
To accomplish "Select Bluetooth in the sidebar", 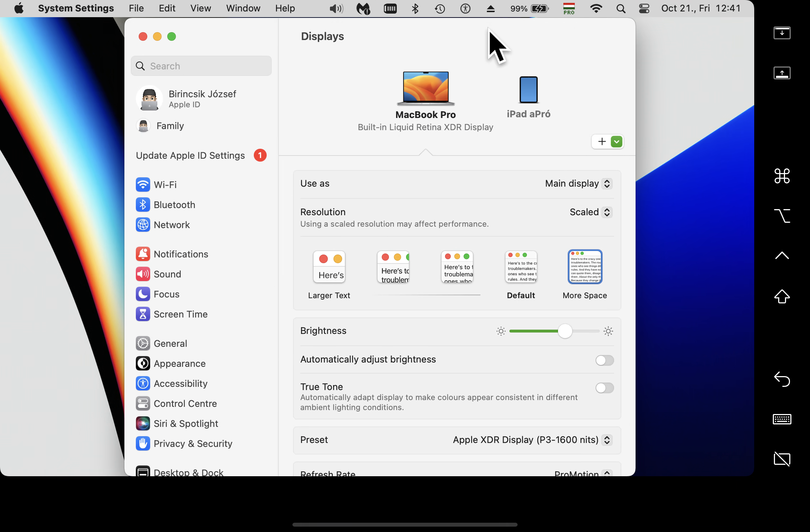I will (x=174, y=205).
